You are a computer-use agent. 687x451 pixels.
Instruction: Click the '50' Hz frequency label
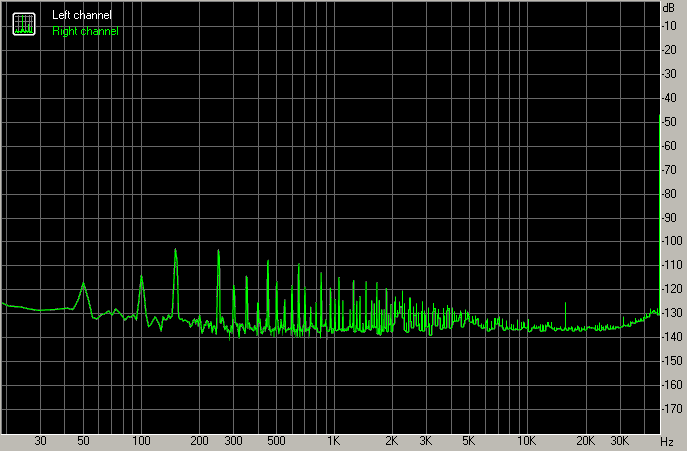pyautogui.click(x=83, y=441)
